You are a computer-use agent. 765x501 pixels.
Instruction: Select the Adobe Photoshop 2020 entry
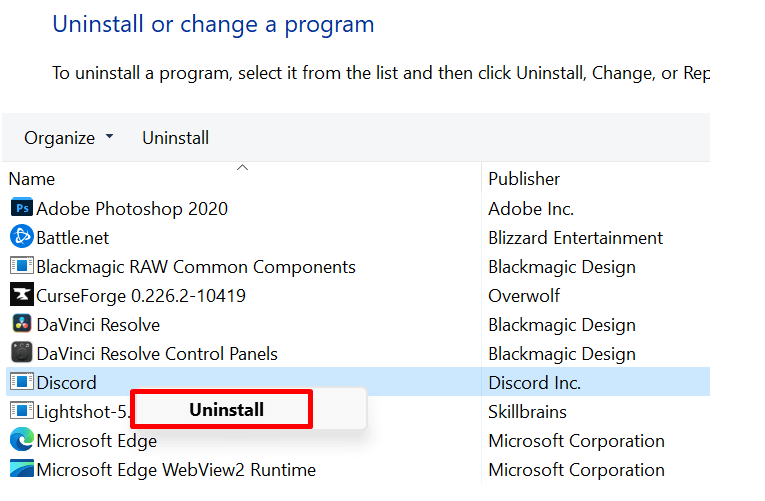point(132,209)
